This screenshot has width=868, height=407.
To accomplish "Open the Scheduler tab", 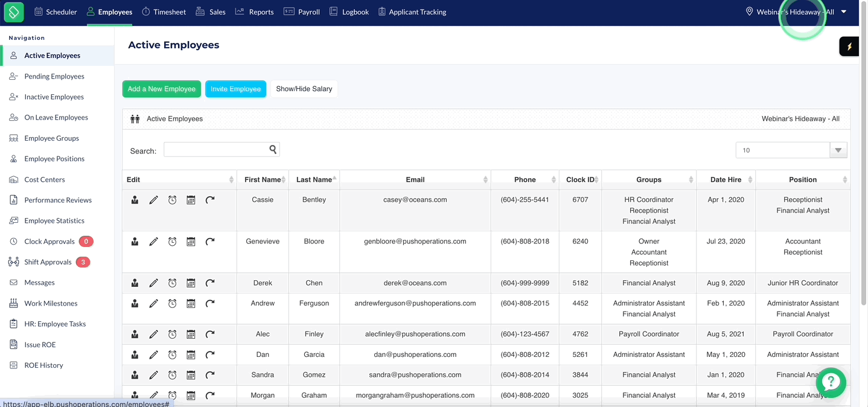I will tap(56, 11).
